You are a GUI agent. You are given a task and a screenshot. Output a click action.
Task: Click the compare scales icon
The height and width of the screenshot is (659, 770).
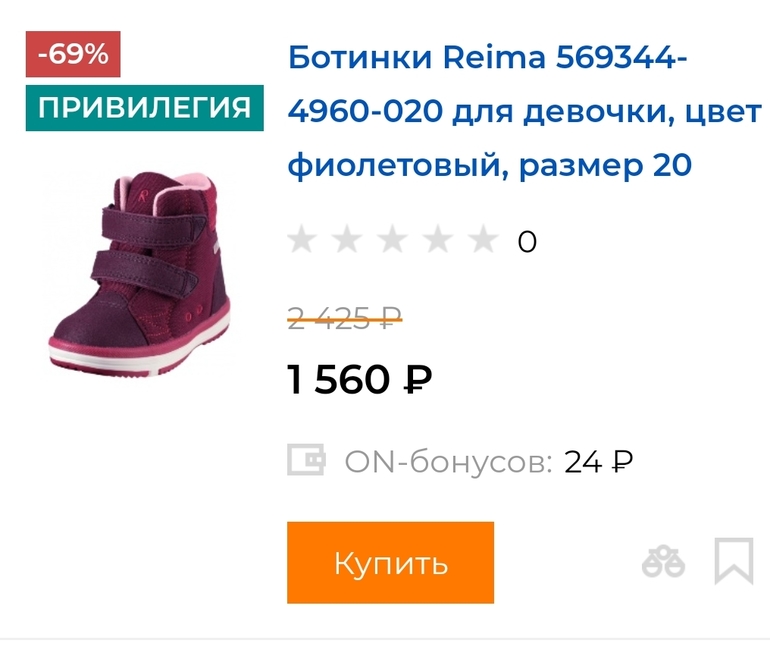point(663,561)
